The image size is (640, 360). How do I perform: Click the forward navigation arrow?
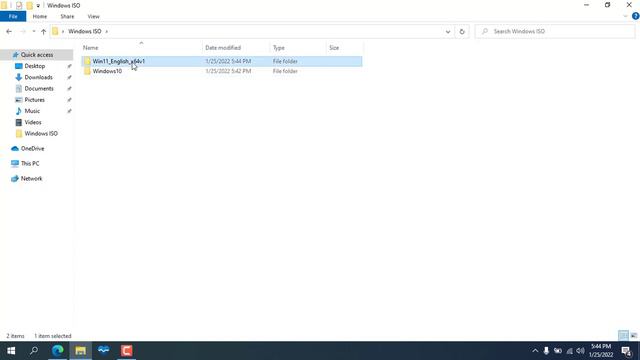pyautogui.click(x=23, y=31)
